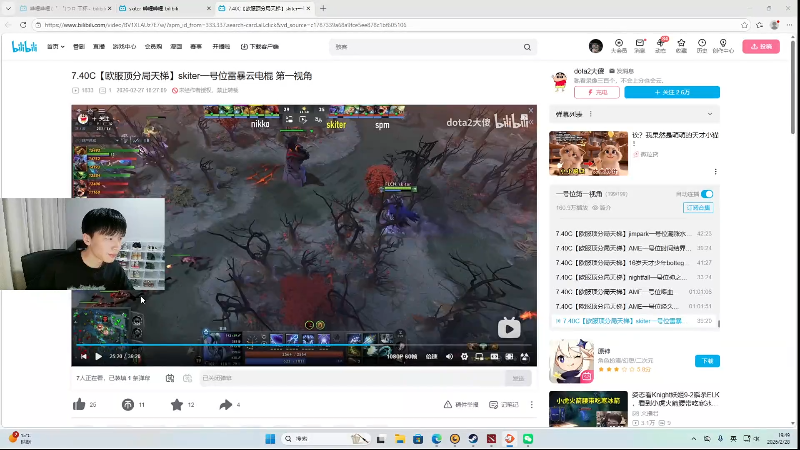Screen dimensions: 800x450
Task: Open watch history clock icon
Action: (702, 46)
